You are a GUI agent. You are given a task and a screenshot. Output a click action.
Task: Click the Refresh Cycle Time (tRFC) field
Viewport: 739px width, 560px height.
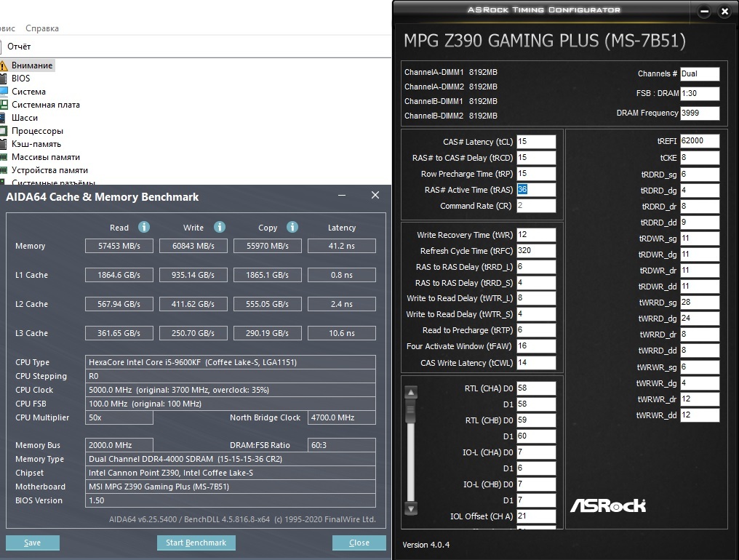[536, 251]
